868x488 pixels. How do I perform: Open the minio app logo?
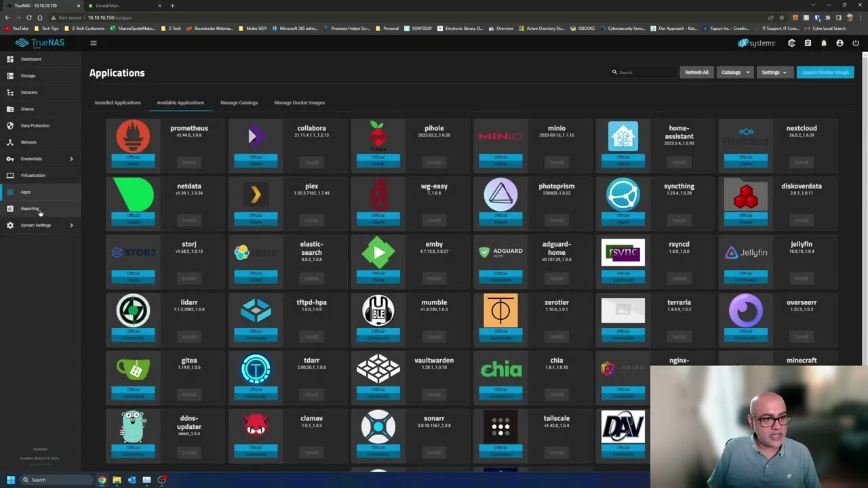point(500,136)
